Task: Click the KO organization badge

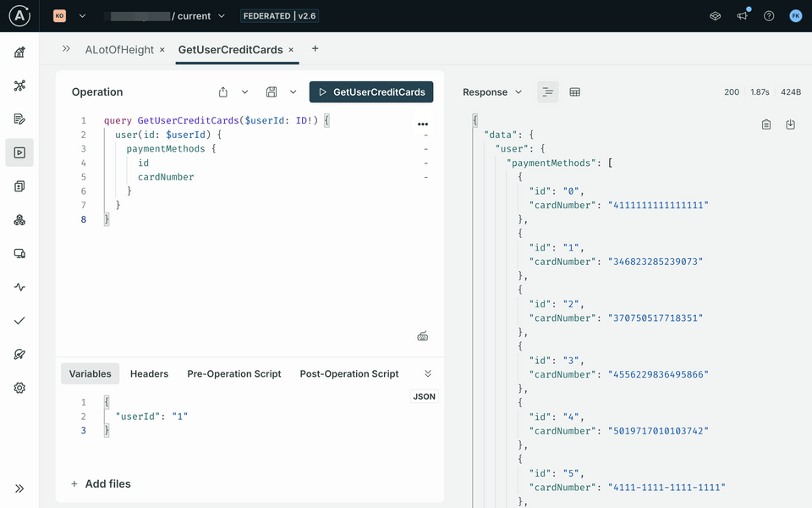Action: point(59,15)
